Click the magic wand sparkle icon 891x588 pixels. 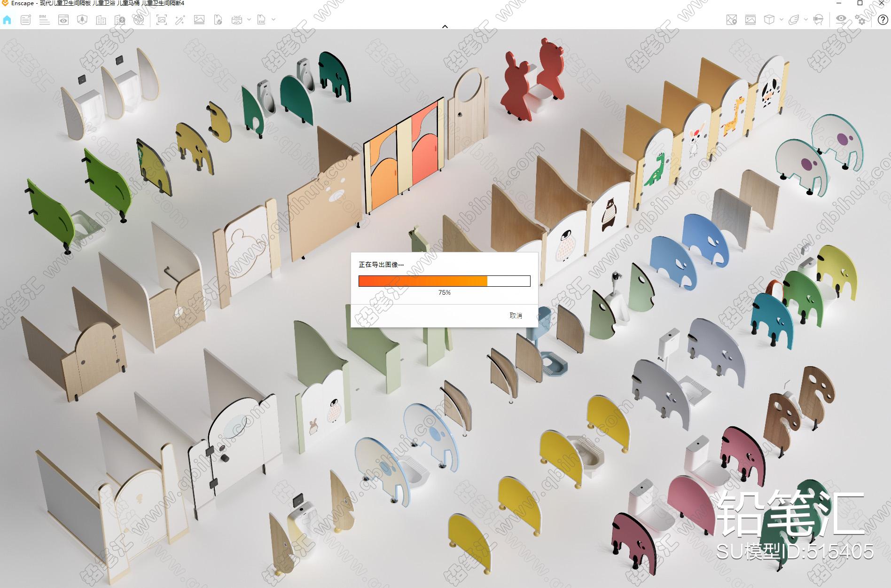pos(180,20)
